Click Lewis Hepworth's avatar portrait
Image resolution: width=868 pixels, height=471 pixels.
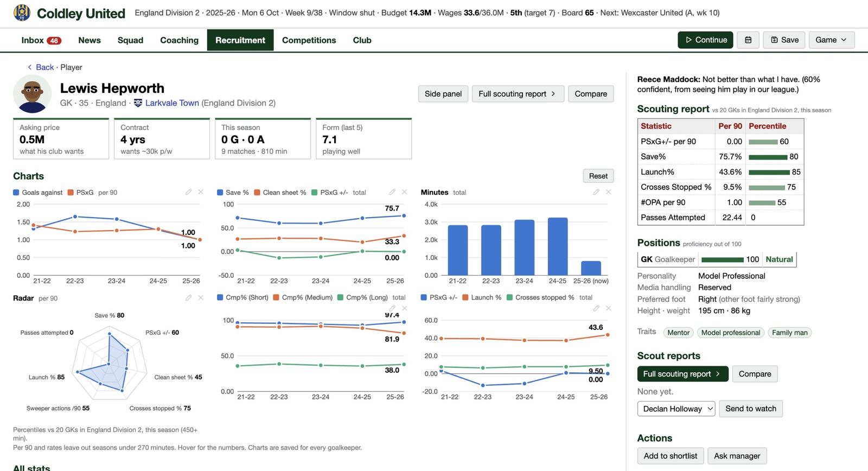click(32, 94)
